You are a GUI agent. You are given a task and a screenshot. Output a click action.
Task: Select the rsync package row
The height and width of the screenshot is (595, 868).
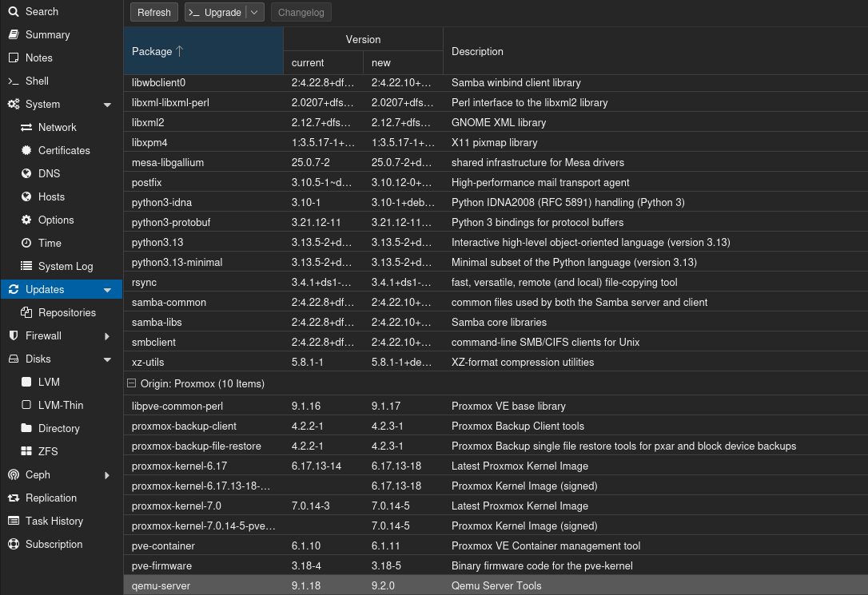(x=496, y=282)
